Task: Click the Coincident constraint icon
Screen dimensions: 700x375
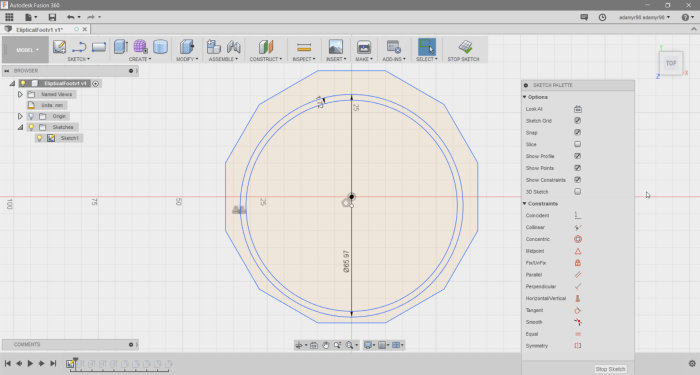Action: [578, 216]
